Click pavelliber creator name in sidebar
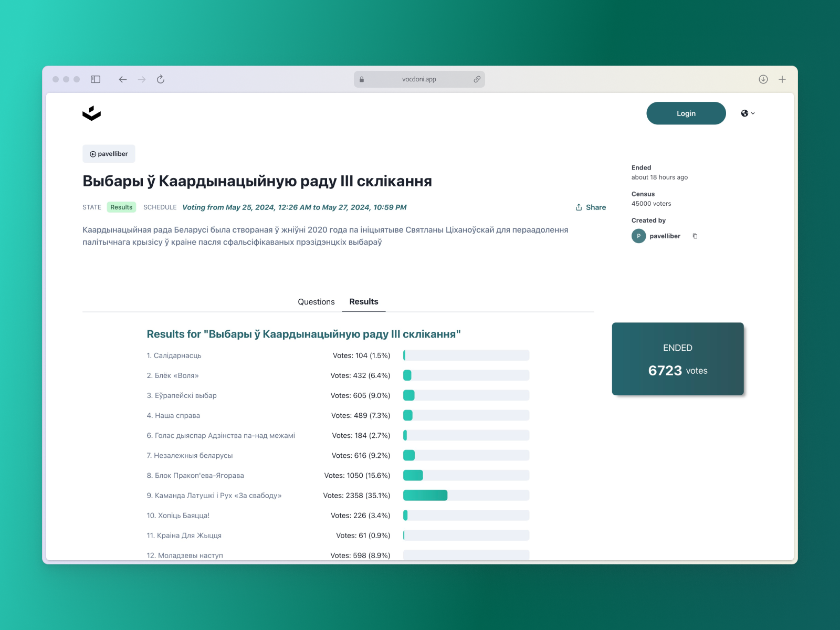 (x=665, y=236)
